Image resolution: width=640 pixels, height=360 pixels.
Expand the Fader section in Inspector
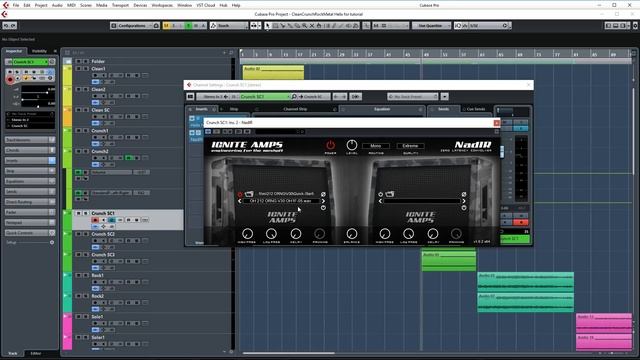point(30,212)
